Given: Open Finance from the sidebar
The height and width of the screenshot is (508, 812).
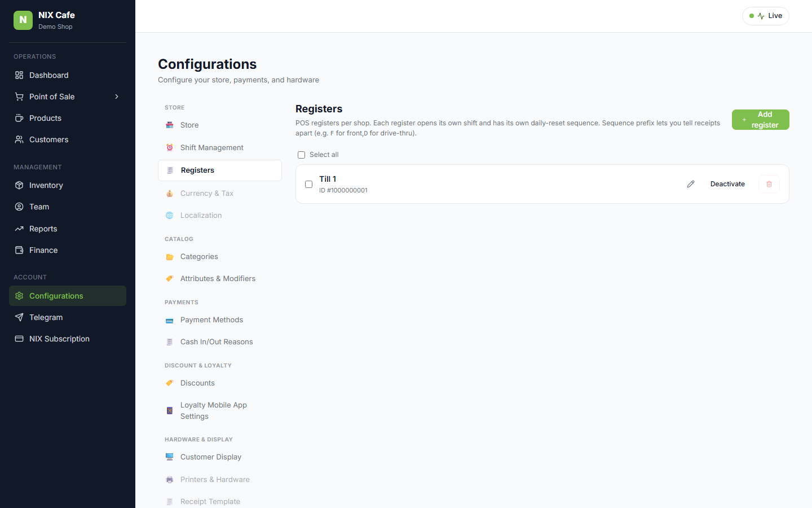Looking at the screenshot, I should [x=68, y=250].
